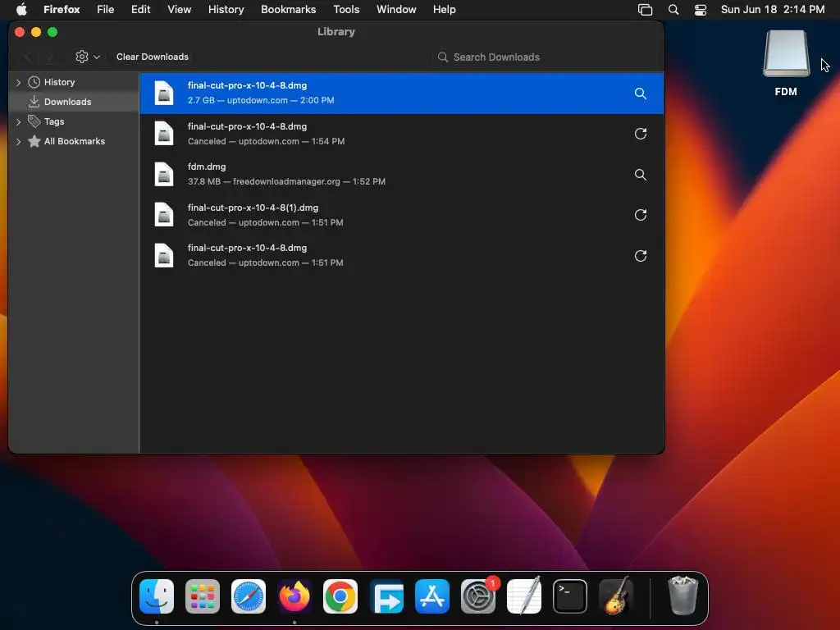Image resolution: width=840 pixels, height=630 pixels.
Task: Open System Settings from the Dock
Action: click(x=478, y=596)
